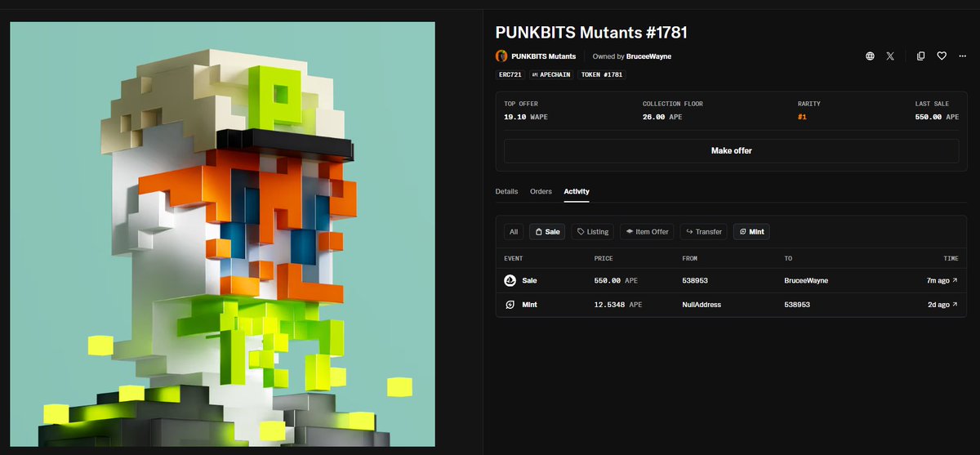980x455 pixels.
Task: Click the PUNKBITS Mutants #1781 title
Action: [x=591, y=33]
